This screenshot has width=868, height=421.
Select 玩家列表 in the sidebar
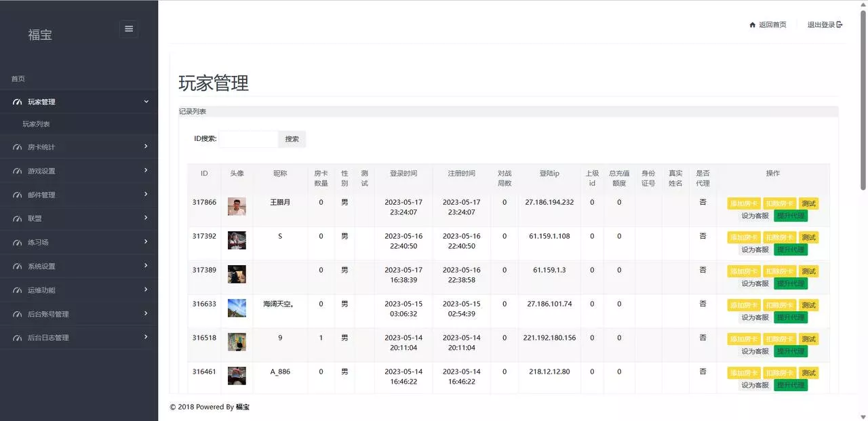(38, 123)
